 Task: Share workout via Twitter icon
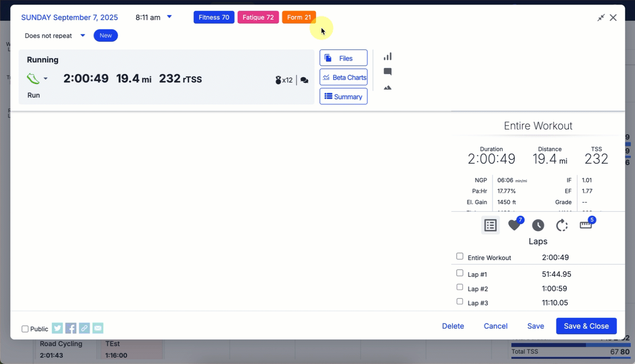tap(57, 328)
